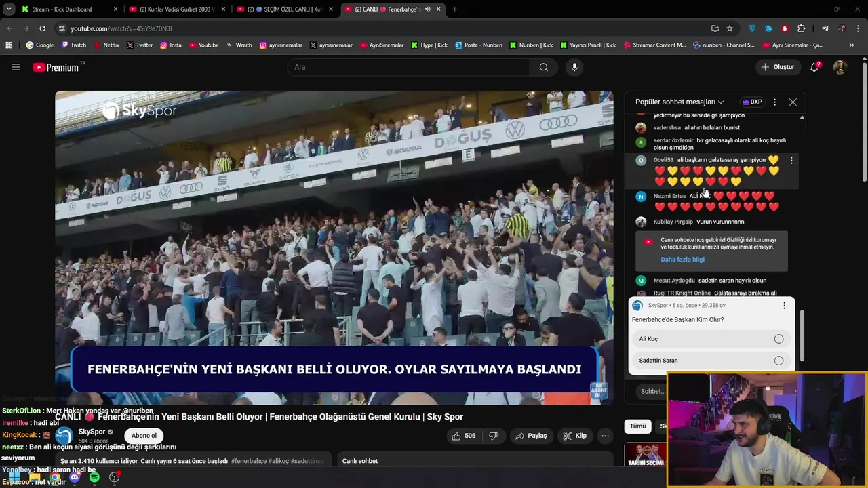
Task: Open the tab search dropdown arrow
Action: [x=9, y=9]
